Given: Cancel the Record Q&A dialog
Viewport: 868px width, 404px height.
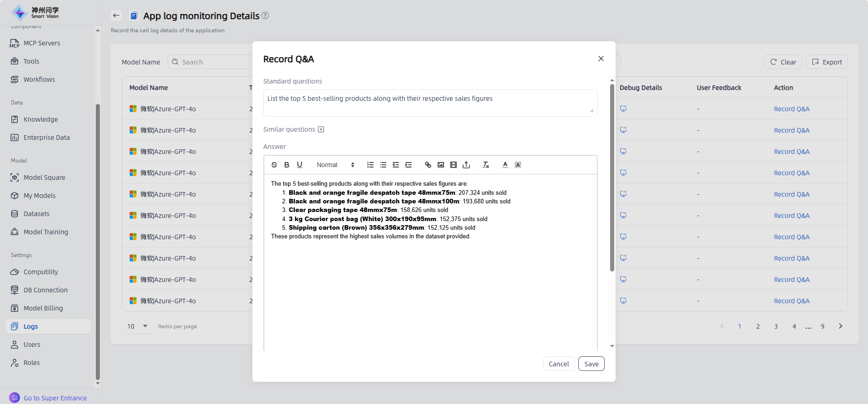Looking at the screenshot, I should coord(558,364).
